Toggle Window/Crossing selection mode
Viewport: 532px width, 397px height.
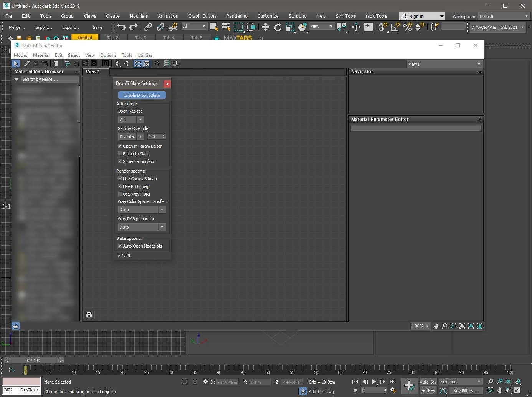(251, 27)
